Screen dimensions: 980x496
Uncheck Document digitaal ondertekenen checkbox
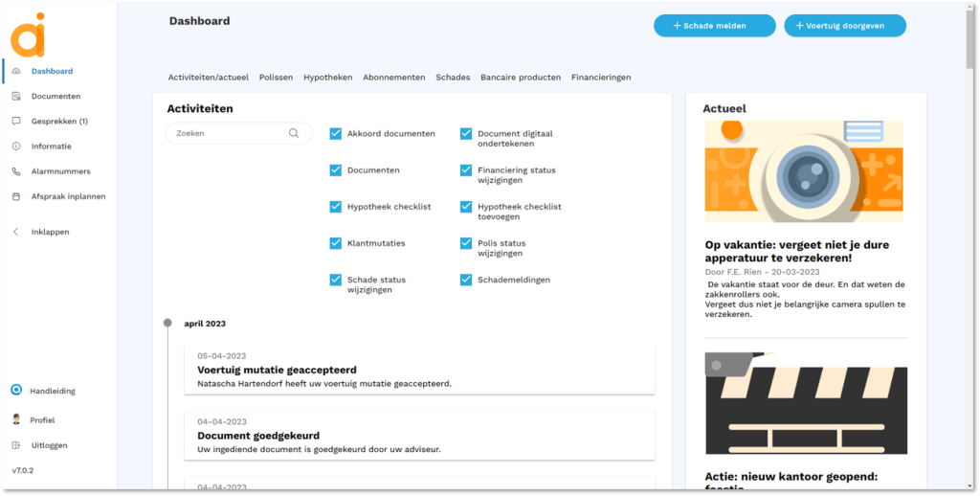click(x=466, y=133)
